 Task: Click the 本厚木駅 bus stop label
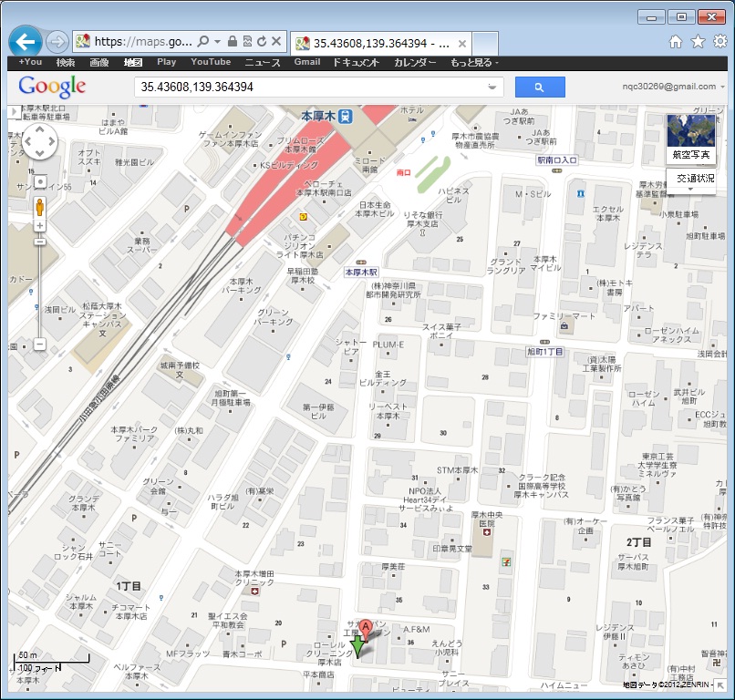(x=361, y=273)
